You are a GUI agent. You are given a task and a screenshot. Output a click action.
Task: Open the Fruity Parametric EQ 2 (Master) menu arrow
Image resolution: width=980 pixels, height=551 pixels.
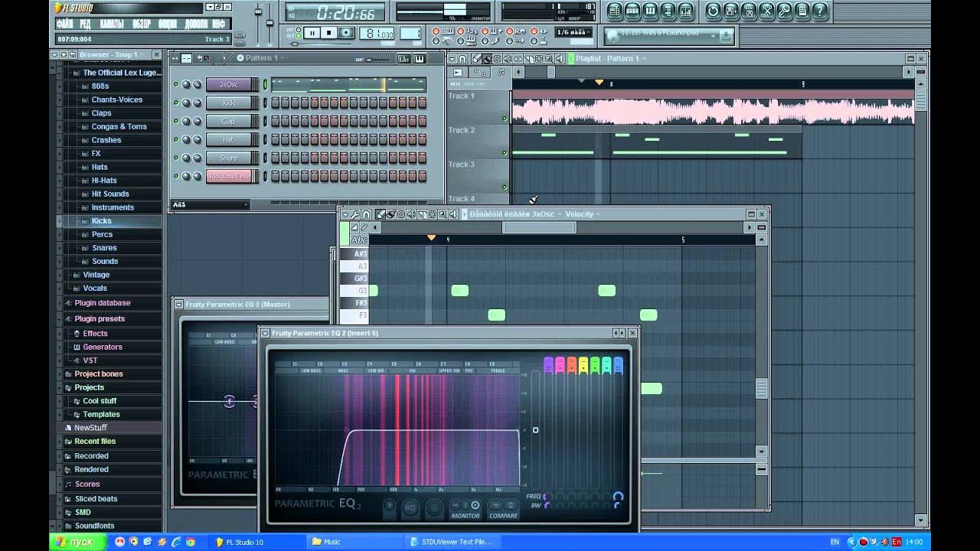click(x=178, y=305)
